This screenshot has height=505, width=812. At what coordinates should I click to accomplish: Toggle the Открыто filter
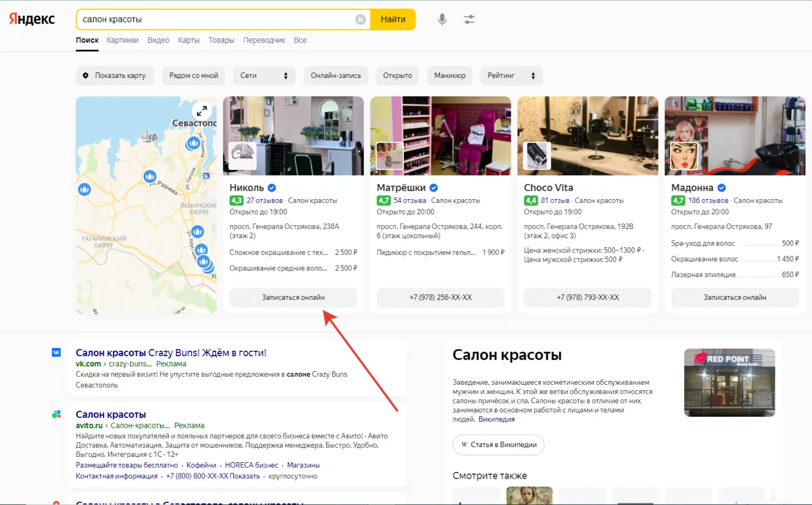click(398, 76)
